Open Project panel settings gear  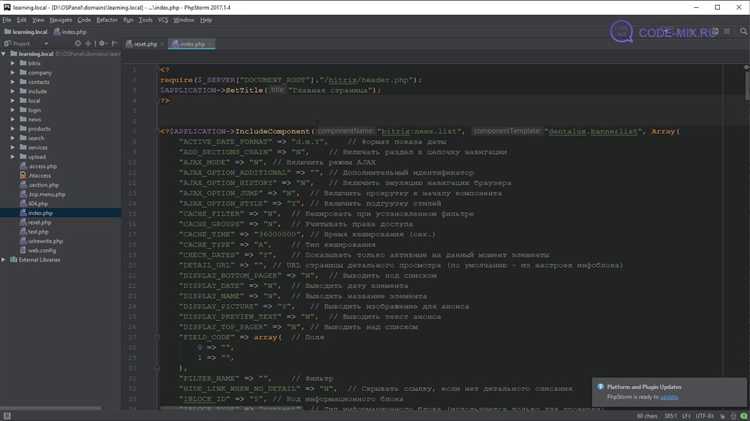[102, 44]
